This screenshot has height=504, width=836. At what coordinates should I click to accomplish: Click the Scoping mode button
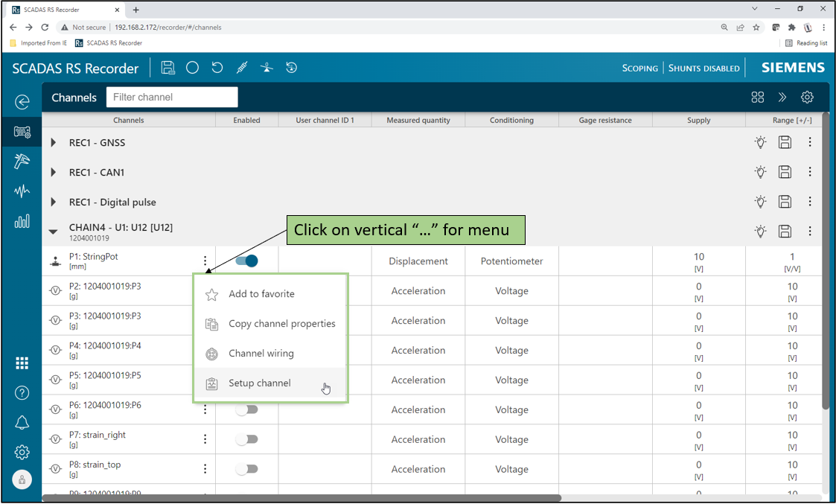click(639, 68)
